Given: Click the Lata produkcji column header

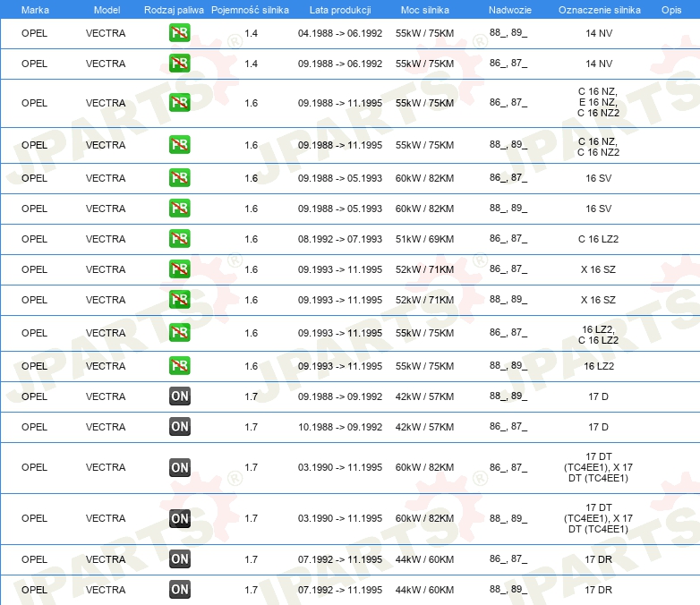Looking at the screenshot, I should 340,10.
